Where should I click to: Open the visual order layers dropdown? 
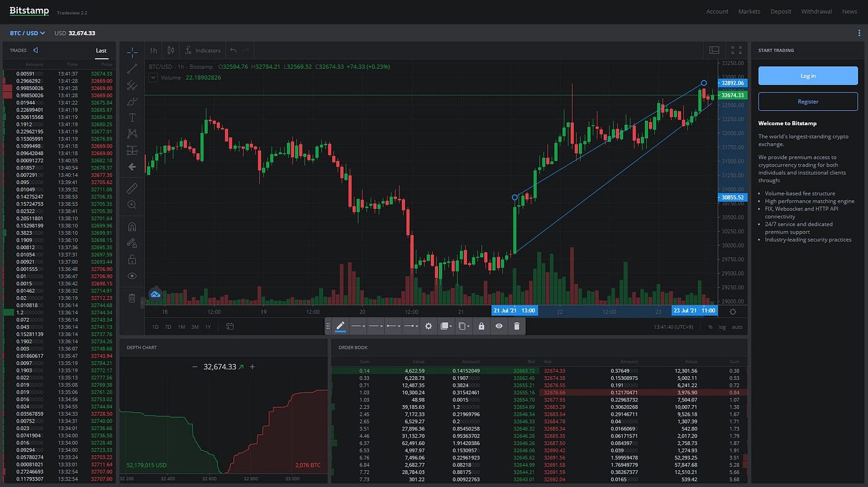(x=446, y=326)
